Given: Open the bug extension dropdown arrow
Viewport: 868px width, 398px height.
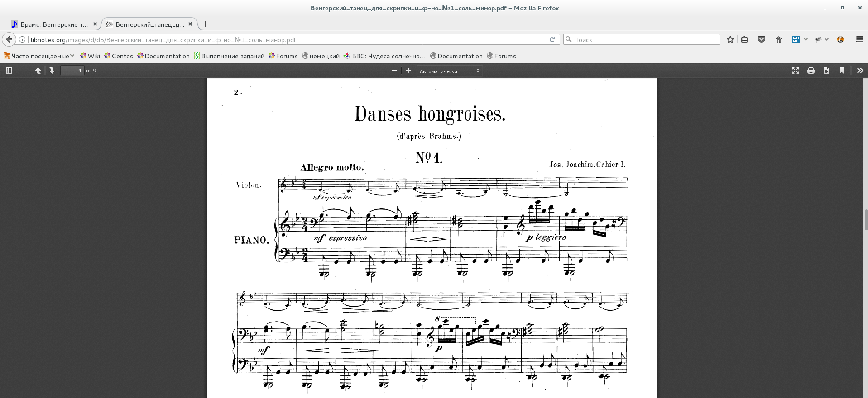Looking at the screenshot, I should pyautogui.click(x=826, y=39).
